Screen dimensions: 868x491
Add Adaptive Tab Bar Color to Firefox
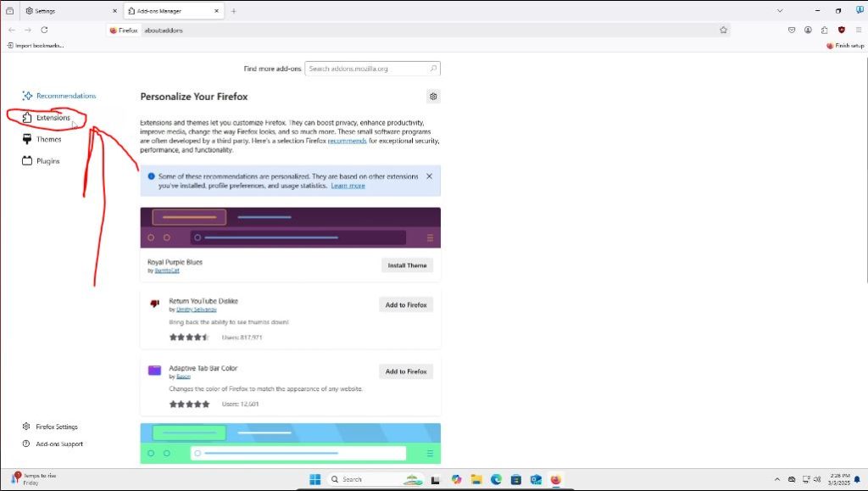pyautogui.click(x=406, y=371)
